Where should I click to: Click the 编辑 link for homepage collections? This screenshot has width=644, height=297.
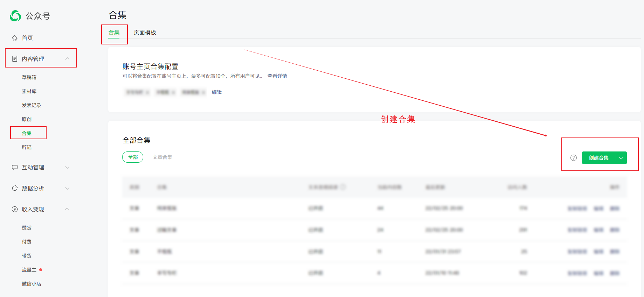click(x=217, y=92)
